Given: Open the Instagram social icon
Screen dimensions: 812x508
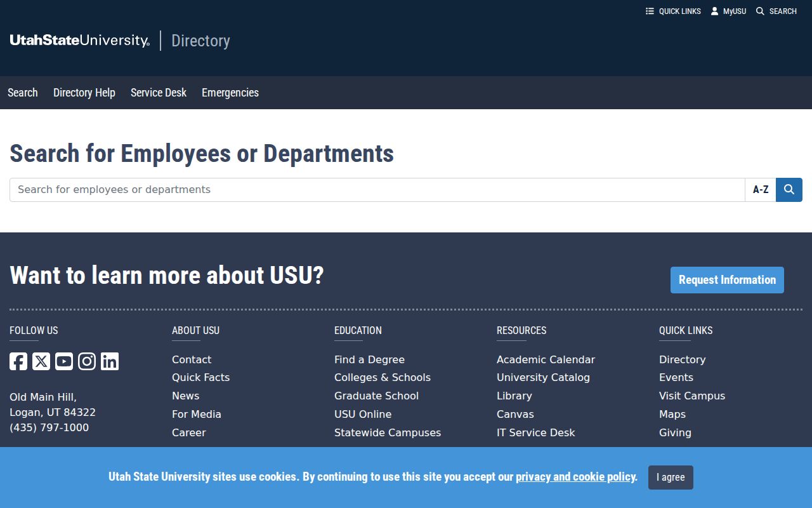Looking at the screenshot, I should coord(87,361).
